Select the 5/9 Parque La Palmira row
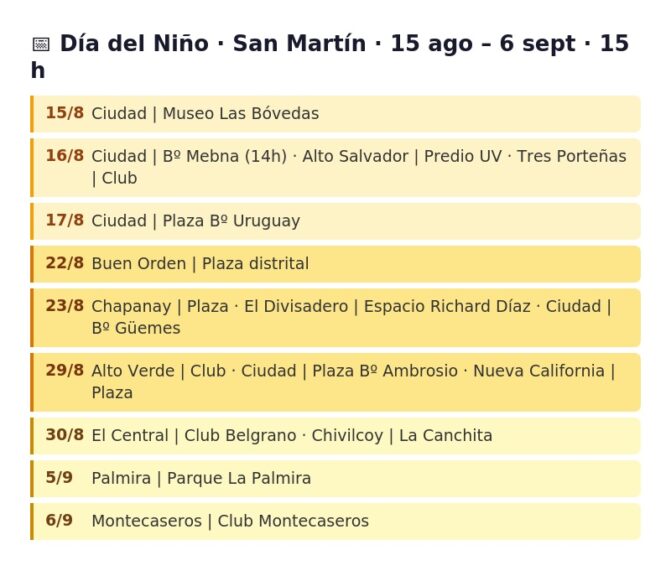 pos(336,479)
